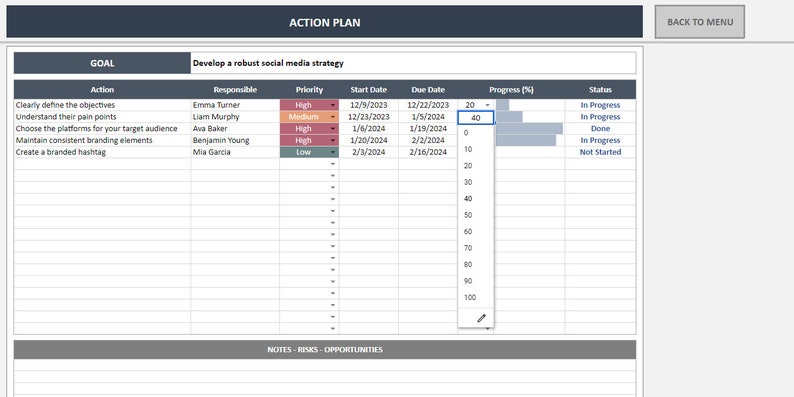Click the Not Started status cell
Viewport: 794px width, 397px height.
point(600,152)
